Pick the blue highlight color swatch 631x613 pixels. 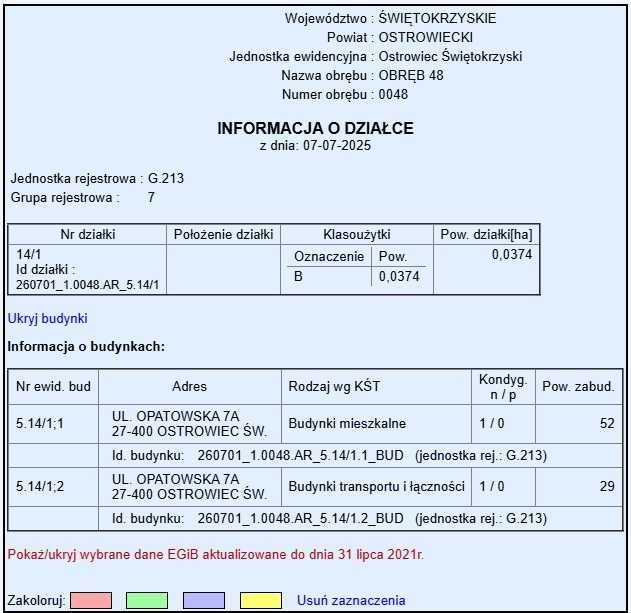tap(204, 600)
